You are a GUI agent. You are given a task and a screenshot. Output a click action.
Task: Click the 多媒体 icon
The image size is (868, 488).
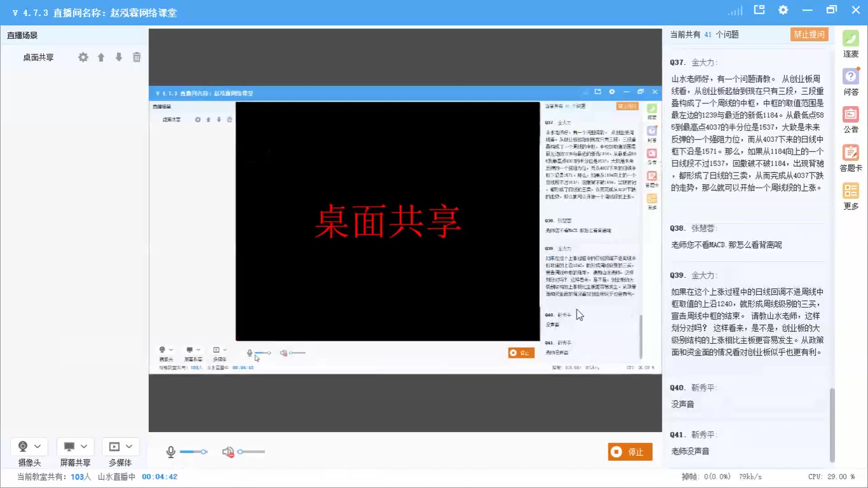pyautogui.click(x=114, y=446)
